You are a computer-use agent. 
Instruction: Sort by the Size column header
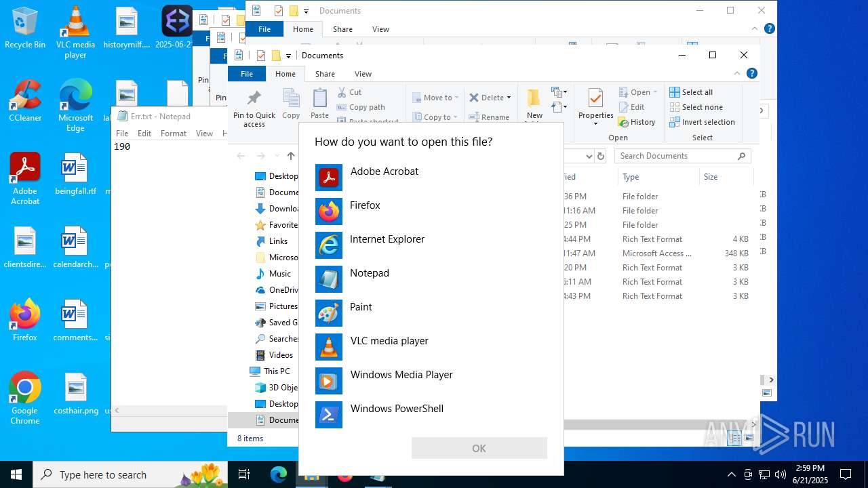pos(726,177)
